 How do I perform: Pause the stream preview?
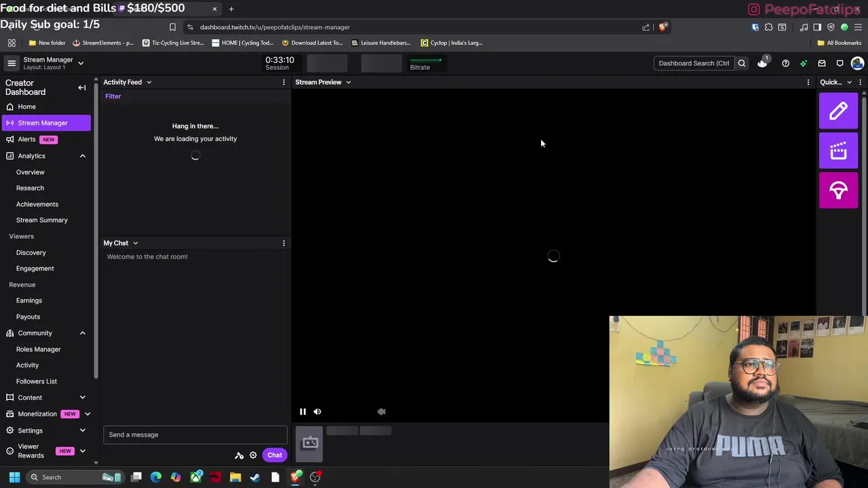click(x=302, y=411)
